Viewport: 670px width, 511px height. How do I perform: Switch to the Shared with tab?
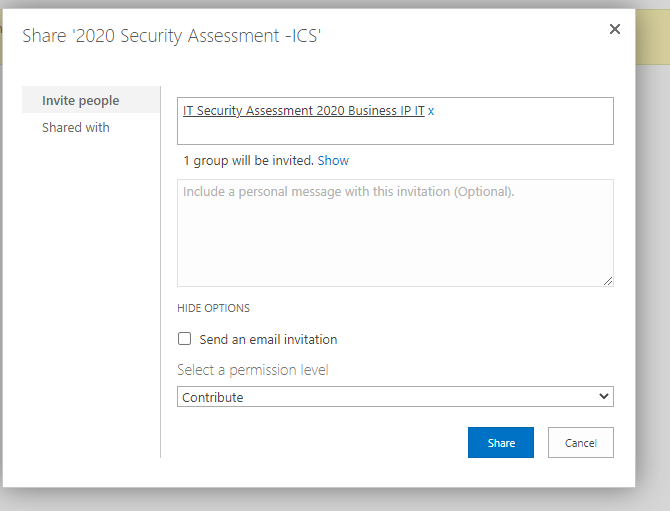point(76,127)
